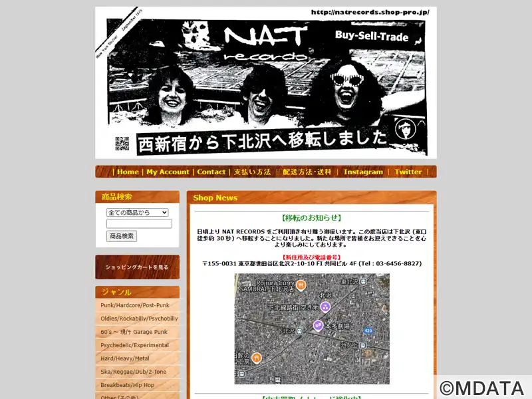
Task: Click the 東北沢 station icon on map
Action: click(363, 281)
